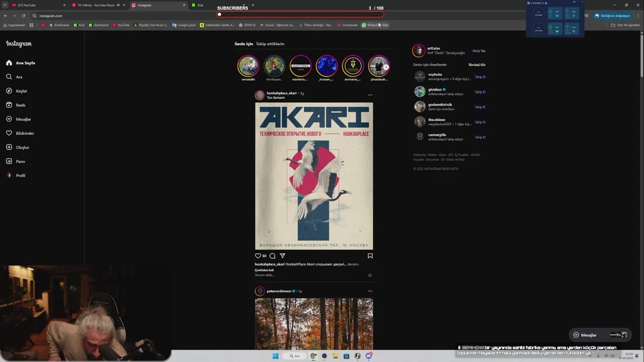
Task: Open more options for hookahplace_akari post
Action: (370, 95)
